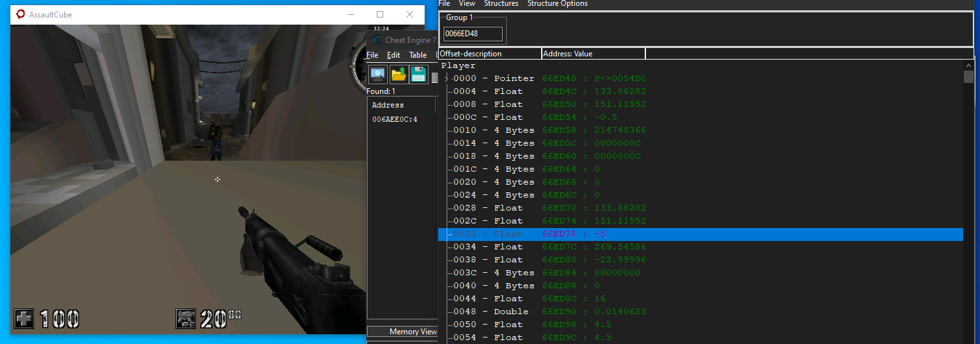Image resolution: width=980 pixels, height=344 pixels.
Task: Click the Group 1 address input field
Action: point(473,34)
